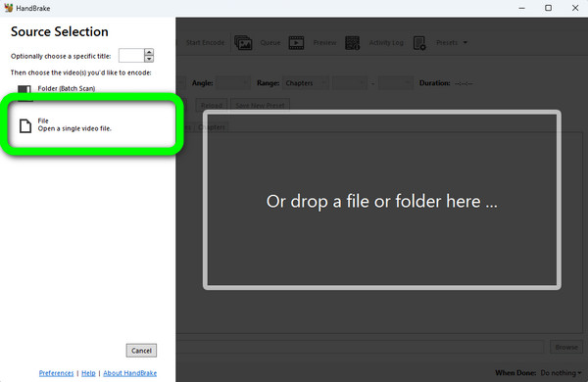Open the Help link
Image resolution: width=588 pixels, height=382 pixels.
[88, 373]
